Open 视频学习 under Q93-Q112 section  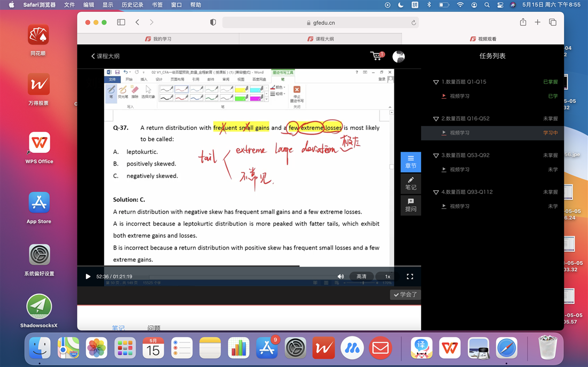(459, 206)
